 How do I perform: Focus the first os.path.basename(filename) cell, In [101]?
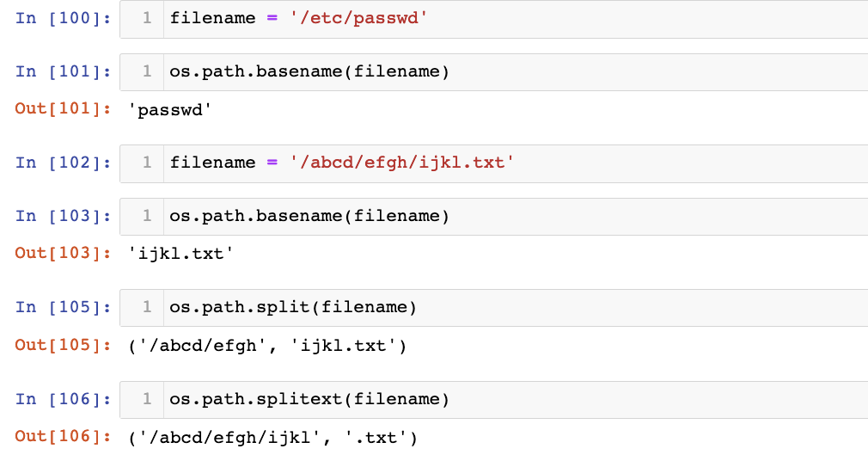click(516, 71)
